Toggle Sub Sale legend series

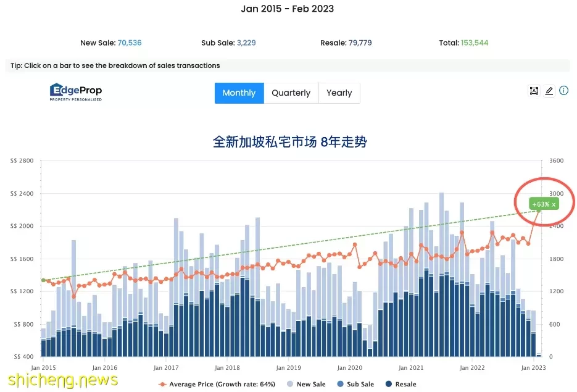tap(355, 384)
